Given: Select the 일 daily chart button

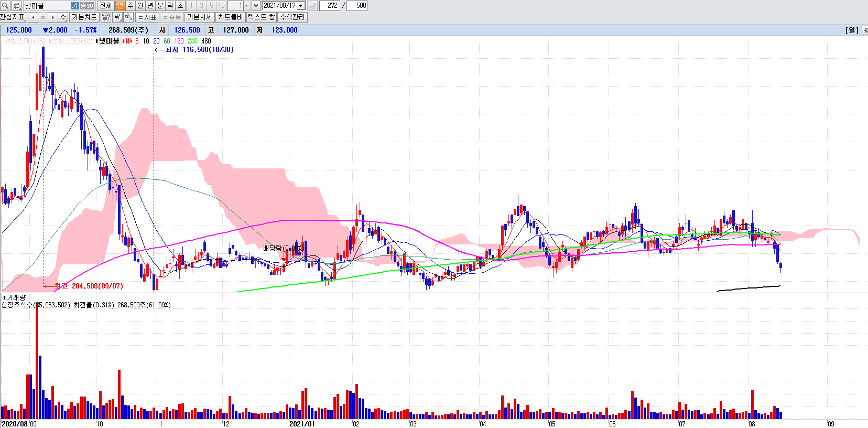Looking at the screenshot, I should pyautogui.click(x=120, y=6).
